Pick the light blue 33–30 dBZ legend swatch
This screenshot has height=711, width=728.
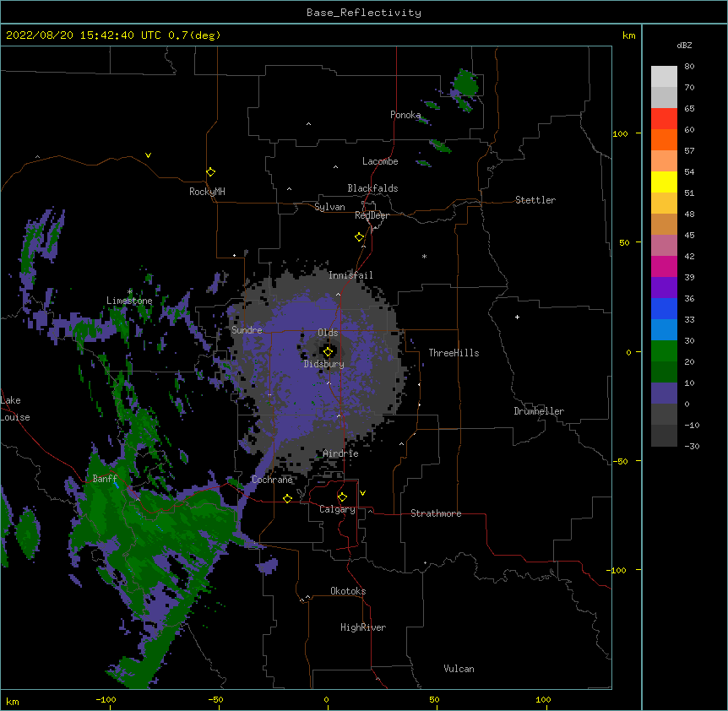664,330
